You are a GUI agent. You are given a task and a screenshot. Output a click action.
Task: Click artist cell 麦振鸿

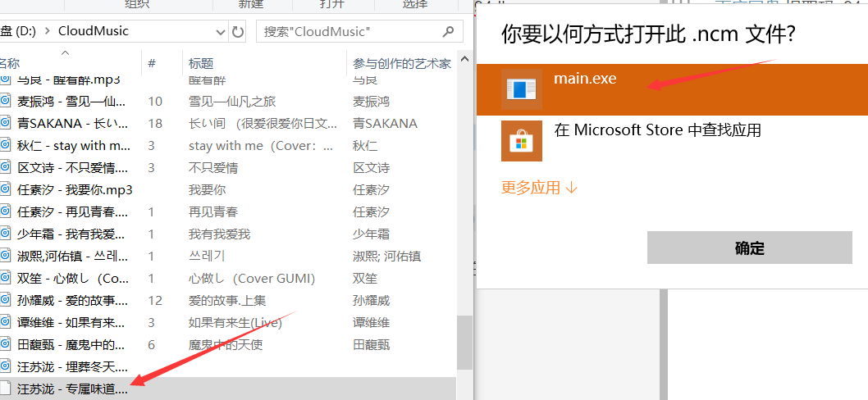pyautogui.click(x=372, y=102)
